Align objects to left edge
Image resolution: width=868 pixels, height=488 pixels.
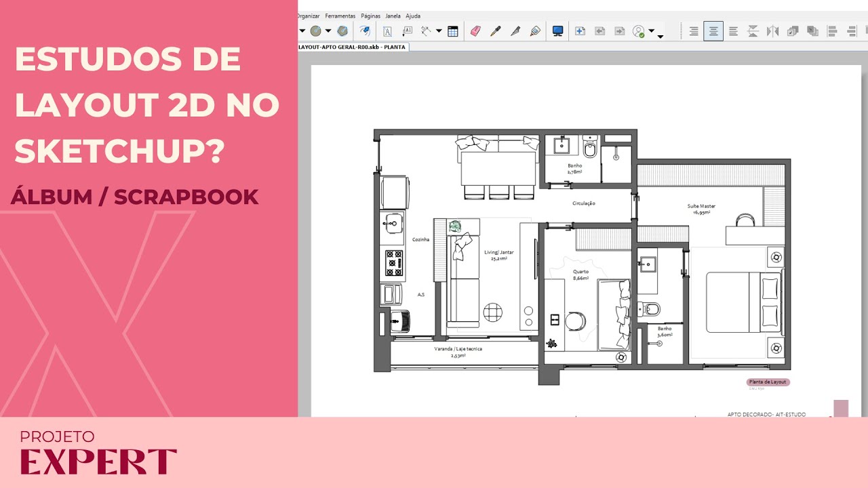coord(833,31)
